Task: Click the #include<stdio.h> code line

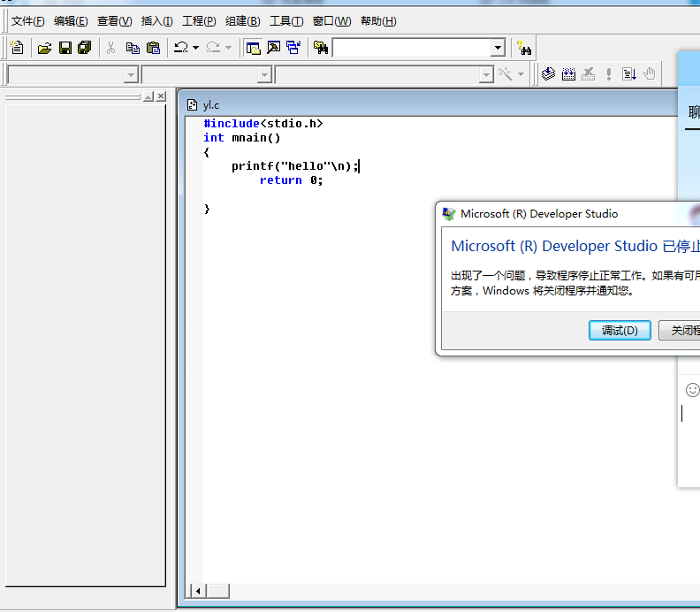Action: click(x=263, y=123)
